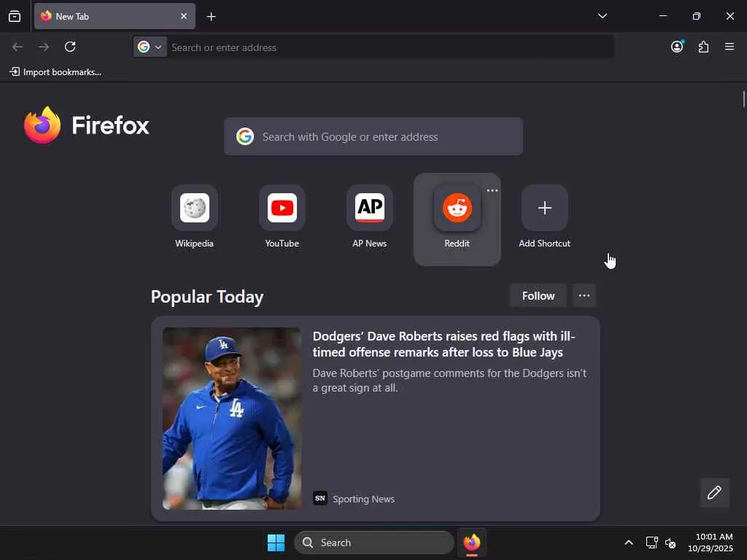This screenshot has width=747, height=560.
Task: Open the Firefox account icon
Action: coord(677,47)
